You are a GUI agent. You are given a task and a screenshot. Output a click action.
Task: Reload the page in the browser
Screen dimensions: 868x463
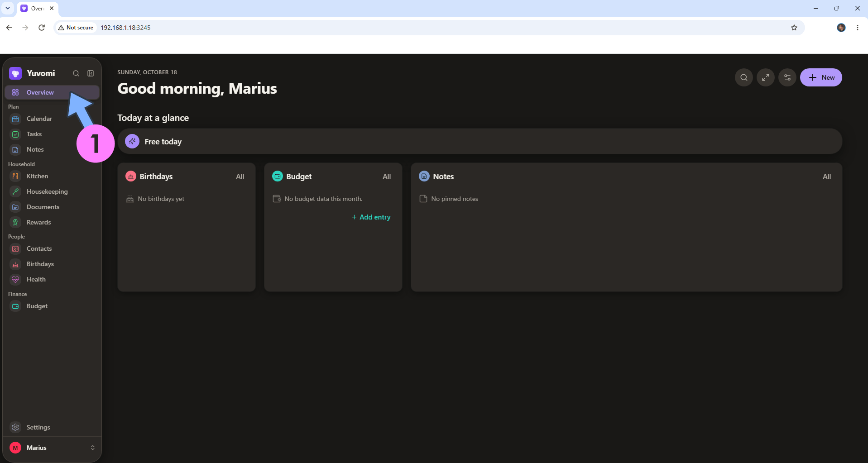42,28
